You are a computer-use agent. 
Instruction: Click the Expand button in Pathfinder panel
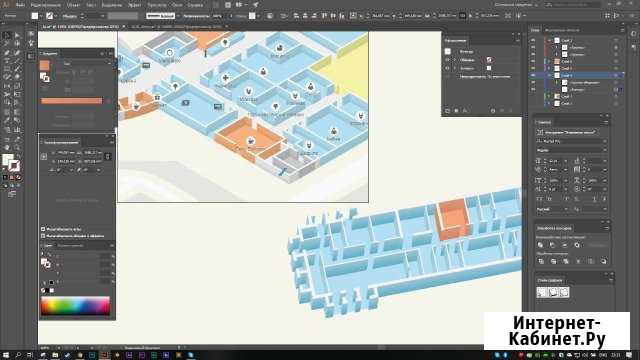(x=597, y=245)
